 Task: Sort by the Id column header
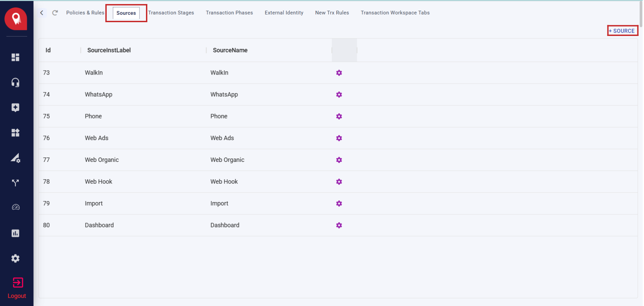[x=48, y=50]
